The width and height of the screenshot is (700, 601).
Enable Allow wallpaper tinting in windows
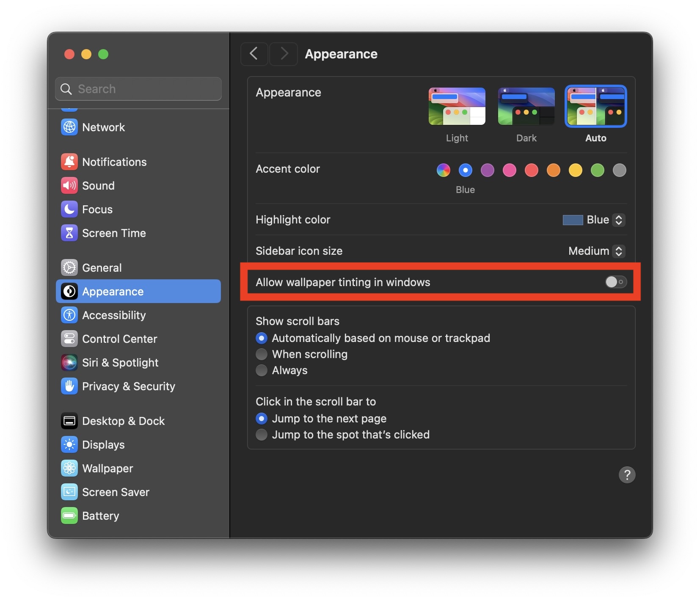[x=616, y=282]
